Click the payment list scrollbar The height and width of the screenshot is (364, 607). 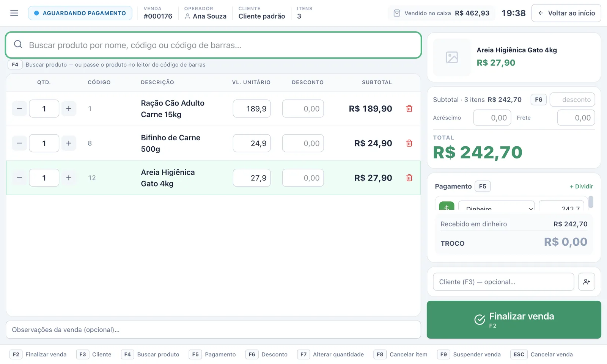pos(591,202)
